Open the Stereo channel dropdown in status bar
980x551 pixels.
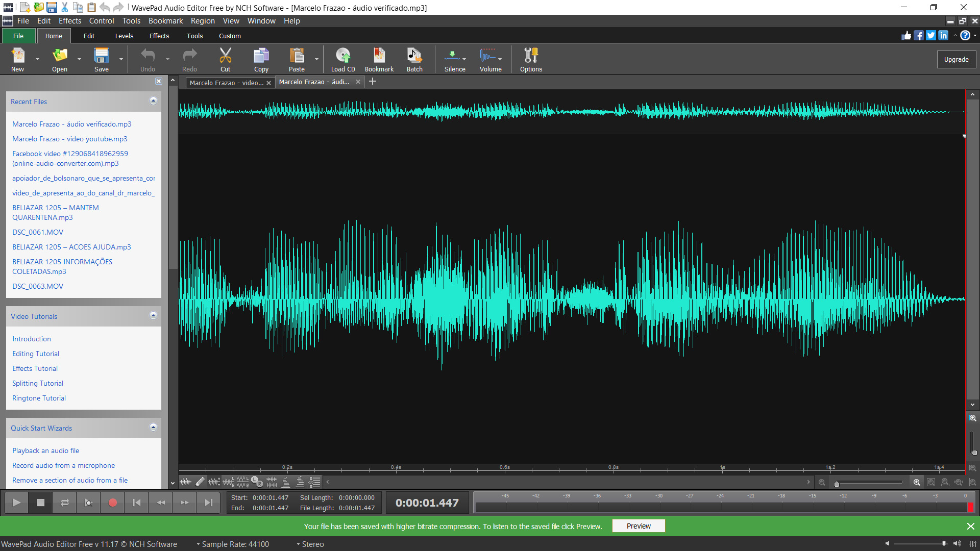point(311,544)
